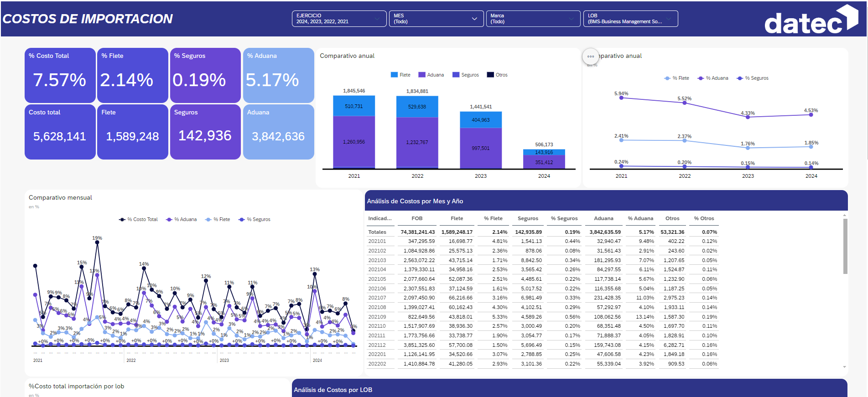Open the Marca filter dropdown
The height and width of the screenshot is (397, 868).
(x=533, y=19)
